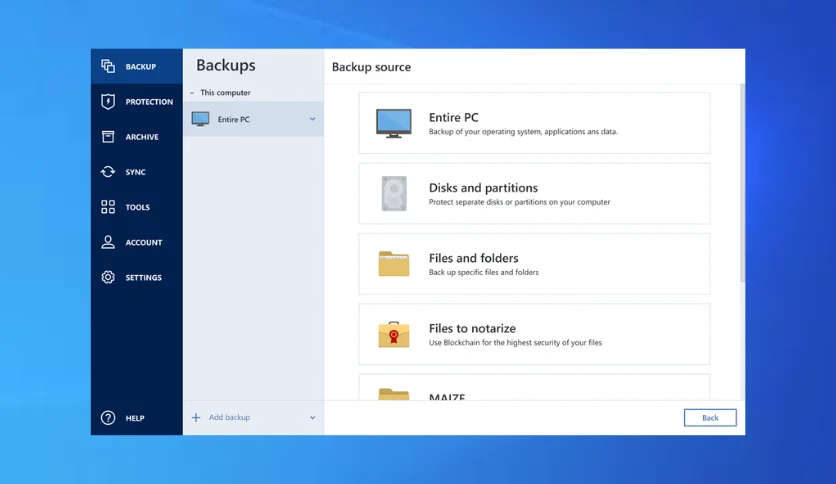836x484 pixels.
Task: Click the folder icon for Files and folders
Action: click(393, 264)
